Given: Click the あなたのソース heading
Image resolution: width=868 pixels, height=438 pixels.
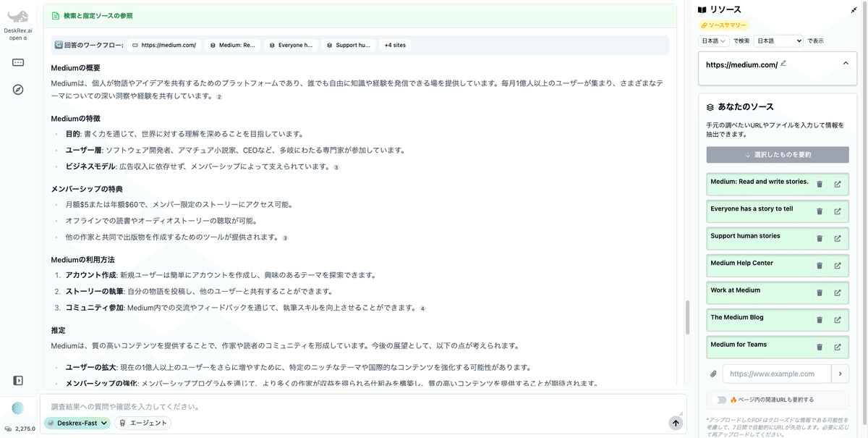Looking at the screenshot, I should click(746, 107).
